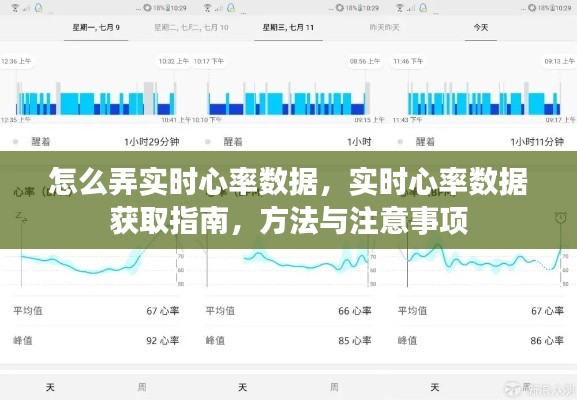
Task: Switch to the 星期三, 七月 11 date tab
Action: [x=288, y=28]
